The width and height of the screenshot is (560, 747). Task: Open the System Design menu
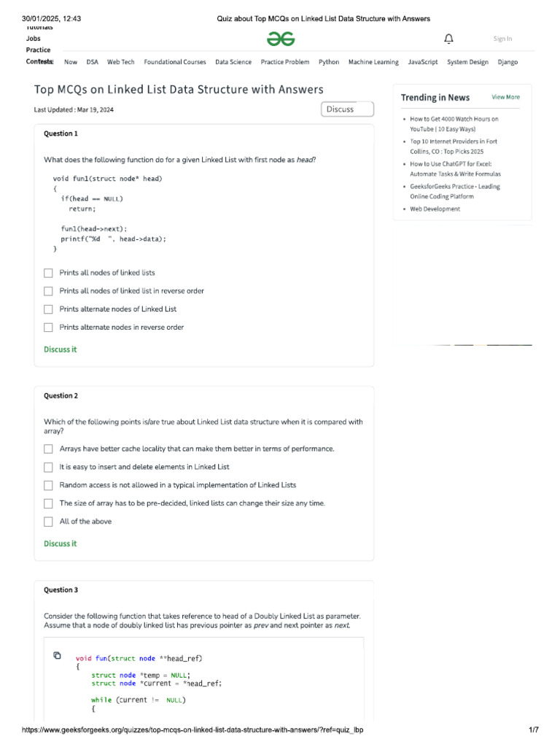pos(467,62)
